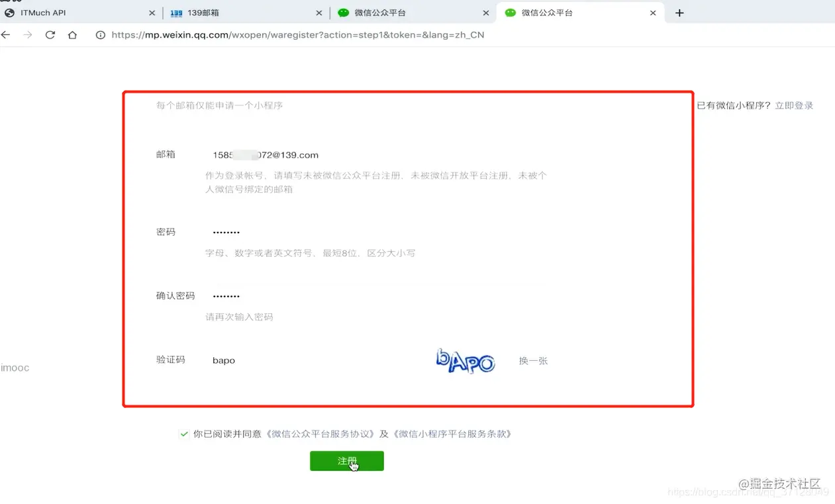Screen dimensions: 835x504
Task: Open the 立即登录 login link
Action: click(x=794, y=105)
